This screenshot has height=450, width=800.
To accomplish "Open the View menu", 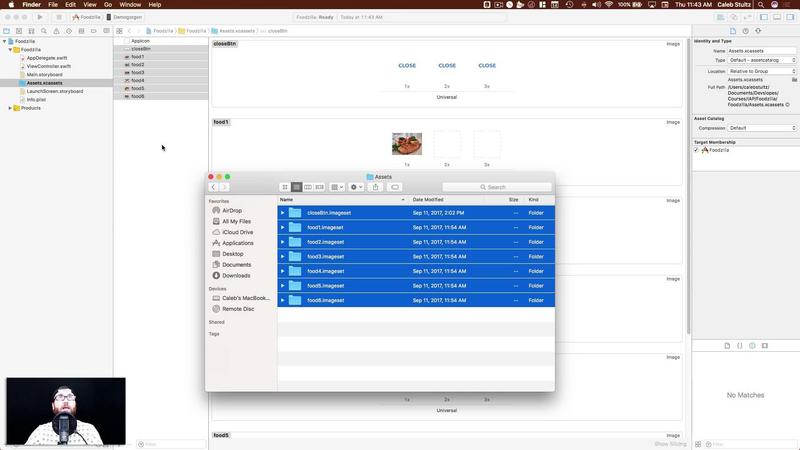I will point(90,5).
